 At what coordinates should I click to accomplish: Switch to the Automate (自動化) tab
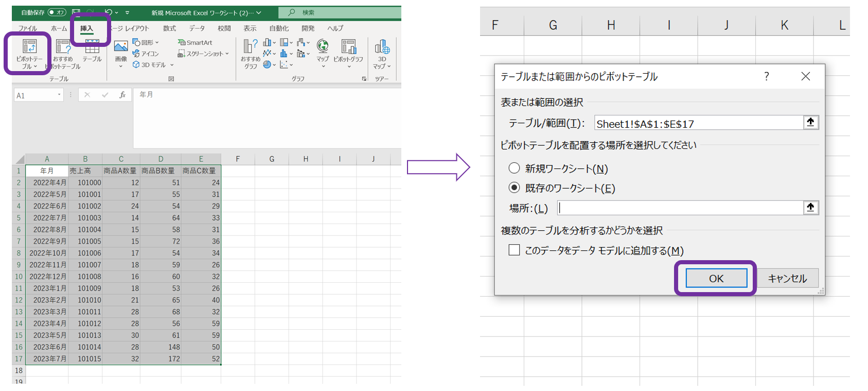pyautogui.click(x=279, y=28)
